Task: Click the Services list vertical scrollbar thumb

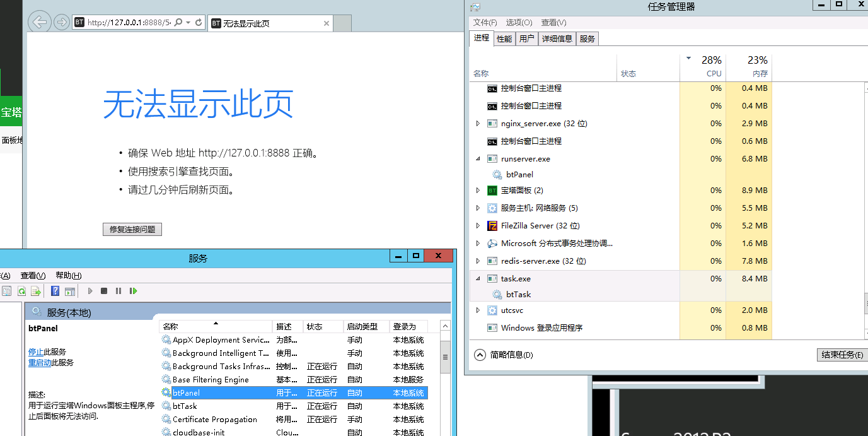Action: point(445,357)
